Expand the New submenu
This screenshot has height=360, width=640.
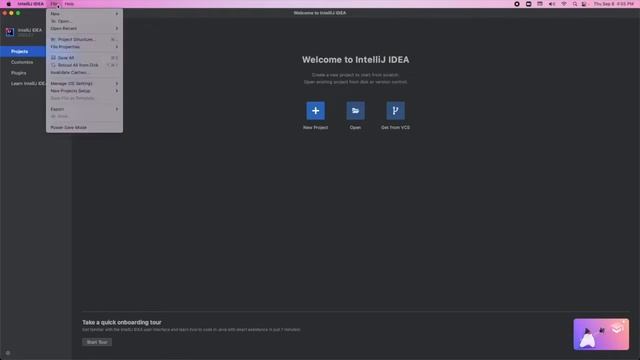click(84, 14)
